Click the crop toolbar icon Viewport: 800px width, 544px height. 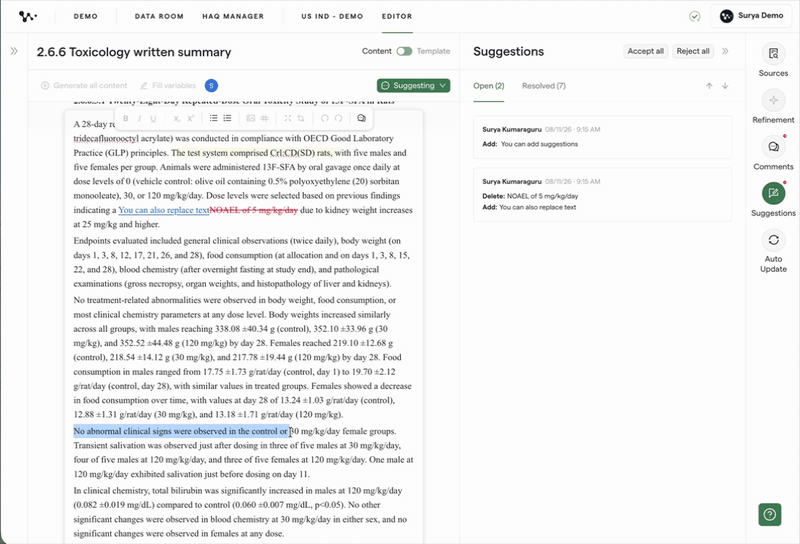(x=301, y=118)
